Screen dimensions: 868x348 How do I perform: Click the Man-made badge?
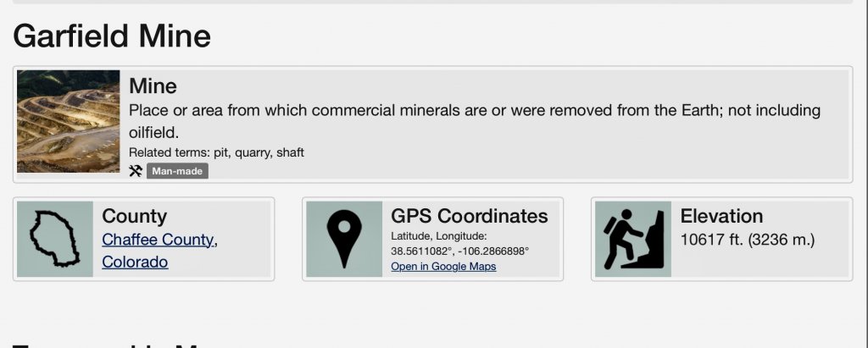point(177,171)
